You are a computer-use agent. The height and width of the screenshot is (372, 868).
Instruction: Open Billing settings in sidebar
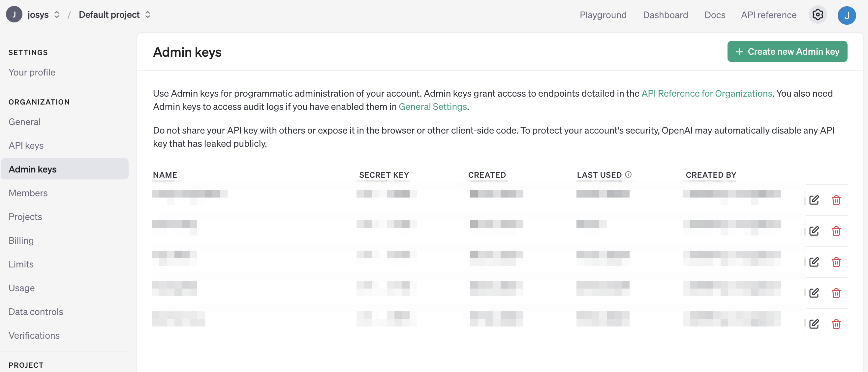pos(21,241)
